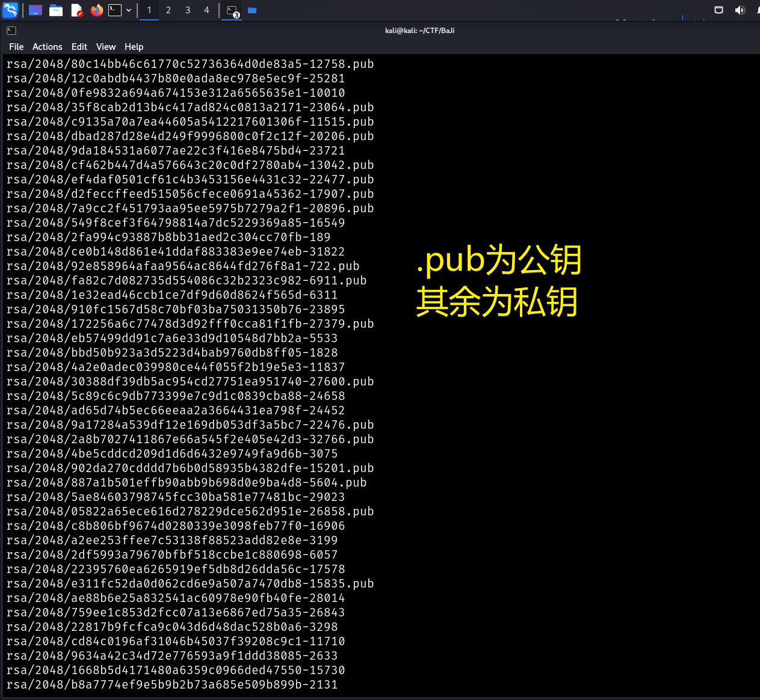Switch to workspace 2

point(168,10)
